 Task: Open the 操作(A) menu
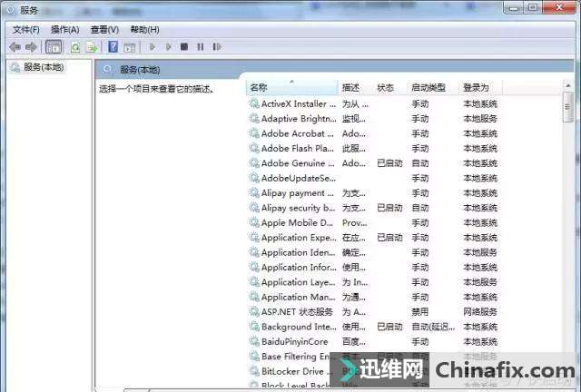(64, 30)
